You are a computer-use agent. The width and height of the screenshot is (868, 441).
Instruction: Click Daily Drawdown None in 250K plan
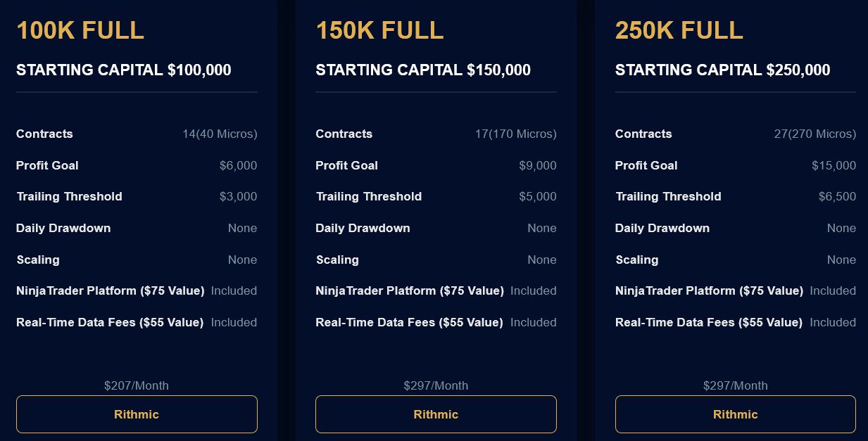point(841,228)
